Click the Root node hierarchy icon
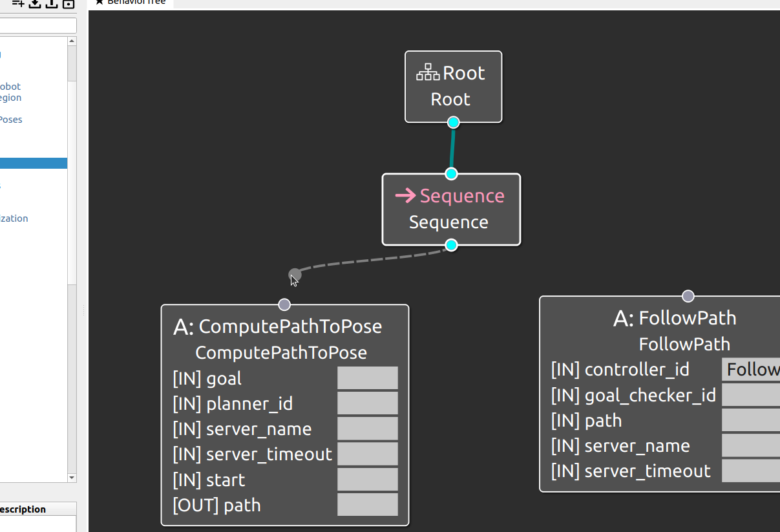The height and width of the screenshot is (532, 780). pos(428,72)
